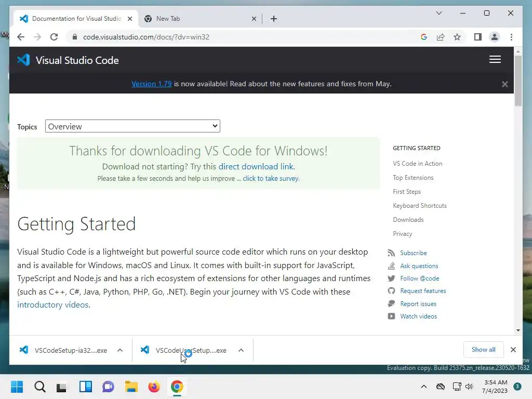Image resolution: width=532 pixels, height=399 pixels.
Task: Open the click to take survey link
Action: pos(271,179)
